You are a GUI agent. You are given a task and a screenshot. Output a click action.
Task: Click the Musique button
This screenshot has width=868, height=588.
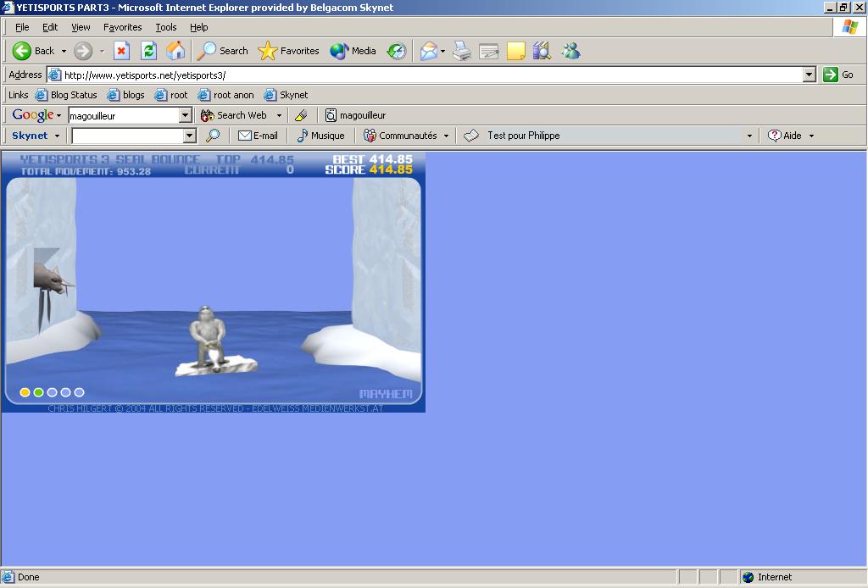(x=320, y=136)
